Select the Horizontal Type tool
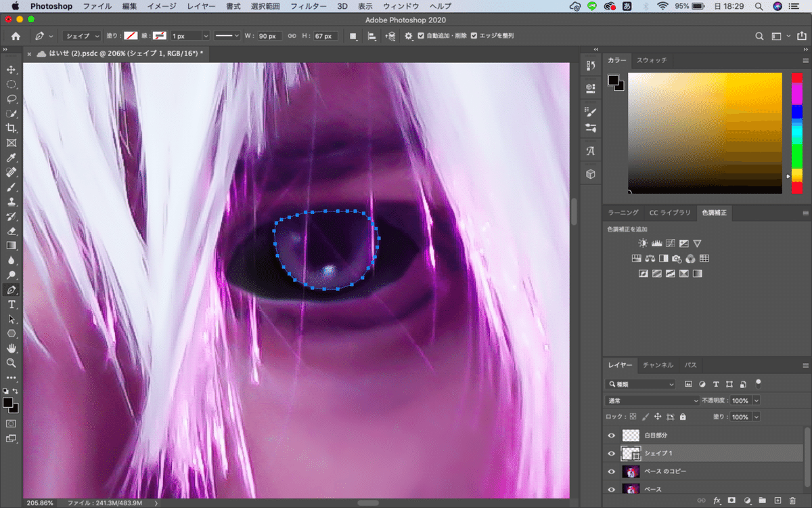Screen dimensions: 812x508 point(12,305)
